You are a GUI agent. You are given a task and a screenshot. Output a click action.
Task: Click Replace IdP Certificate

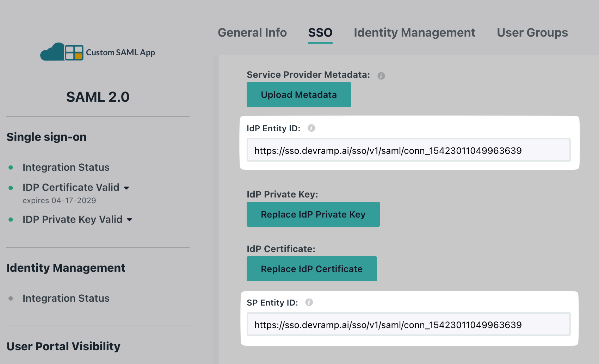click(x=311, y=269)
